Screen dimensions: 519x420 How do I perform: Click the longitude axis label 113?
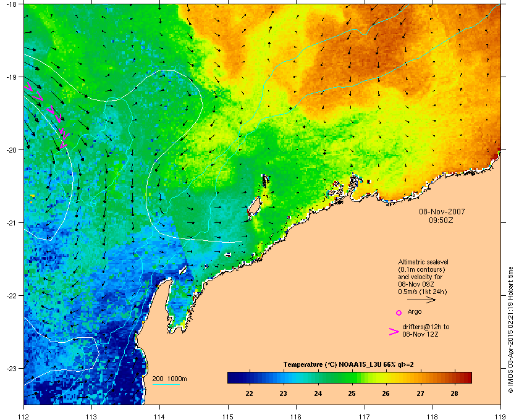pos(91,417)
